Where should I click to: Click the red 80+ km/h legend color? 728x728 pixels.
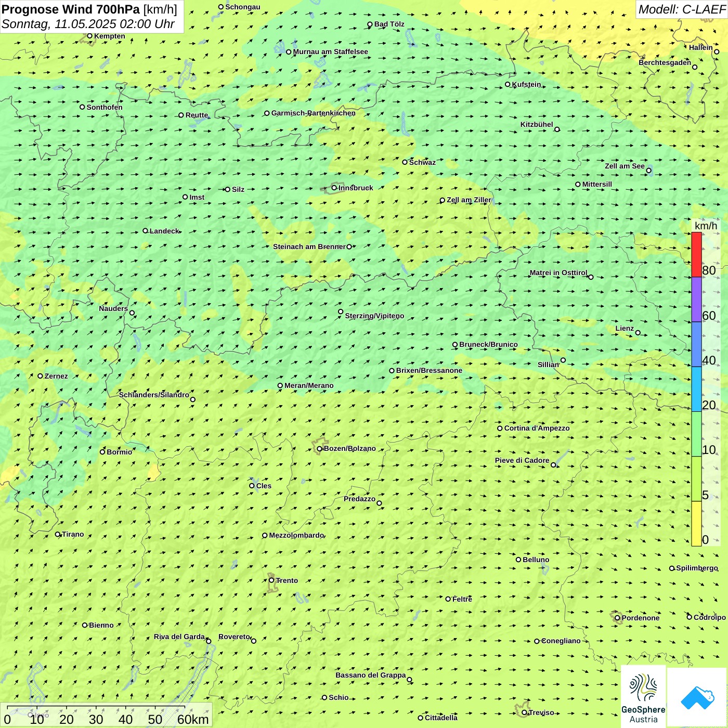pos(696,254)
